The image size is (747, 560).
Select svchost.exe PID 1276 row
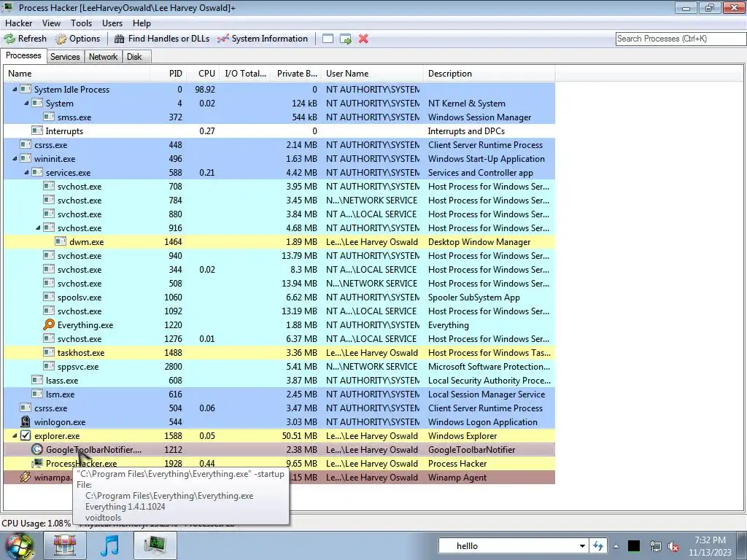pyautogui.click(x=279, y=338)
